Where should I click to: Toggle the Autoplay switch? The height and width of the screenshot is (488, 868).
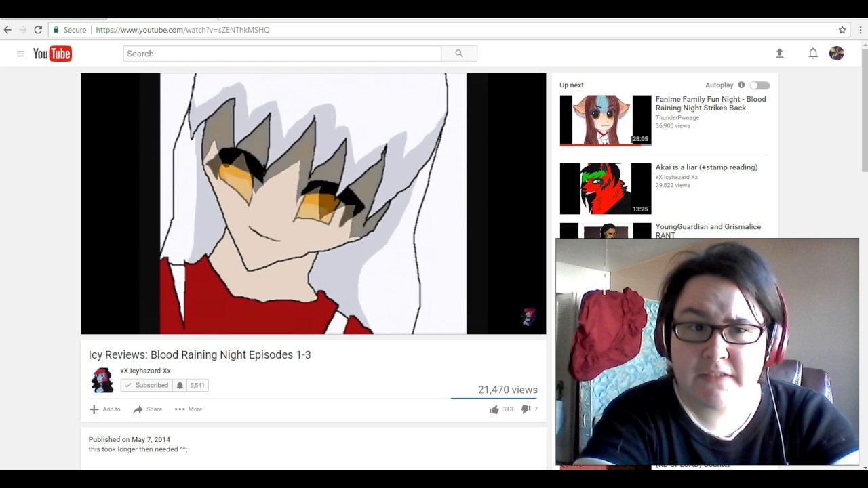(759, 85)
